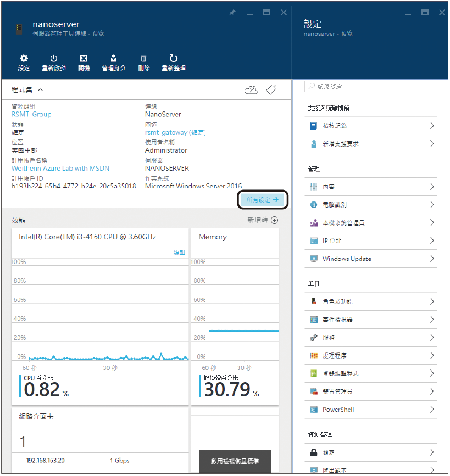Click the 事件檢視器 icon
This screenshot has height=476, width=450.
314,320
